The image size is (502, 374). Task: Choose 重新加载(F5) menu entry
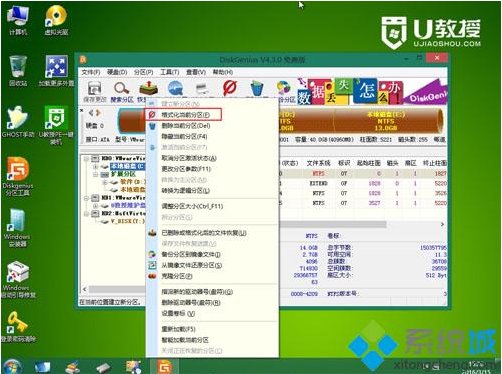(212, 329)
